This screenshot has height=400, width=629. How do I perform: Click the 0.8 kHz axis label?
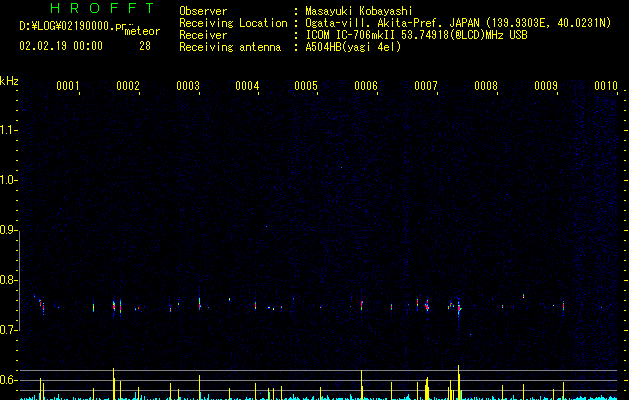click(8, 280)
